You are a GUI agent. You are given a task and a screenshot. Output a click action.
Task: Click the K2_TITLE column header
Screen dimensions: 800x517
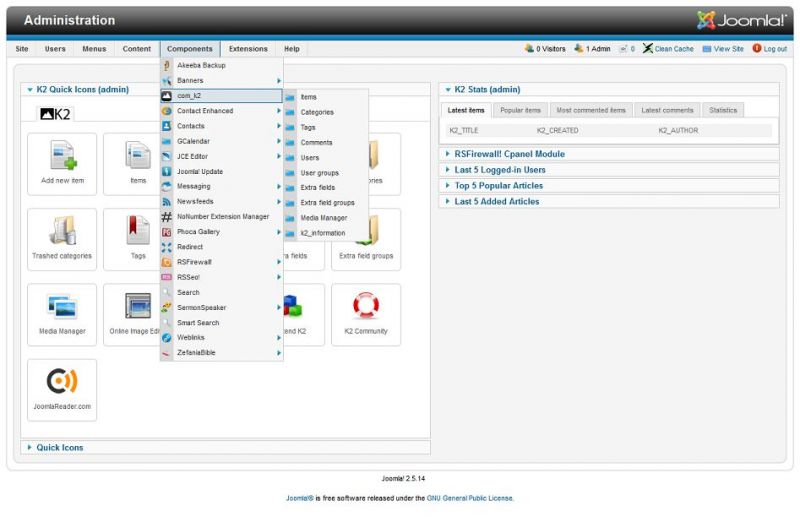point(464,131)
